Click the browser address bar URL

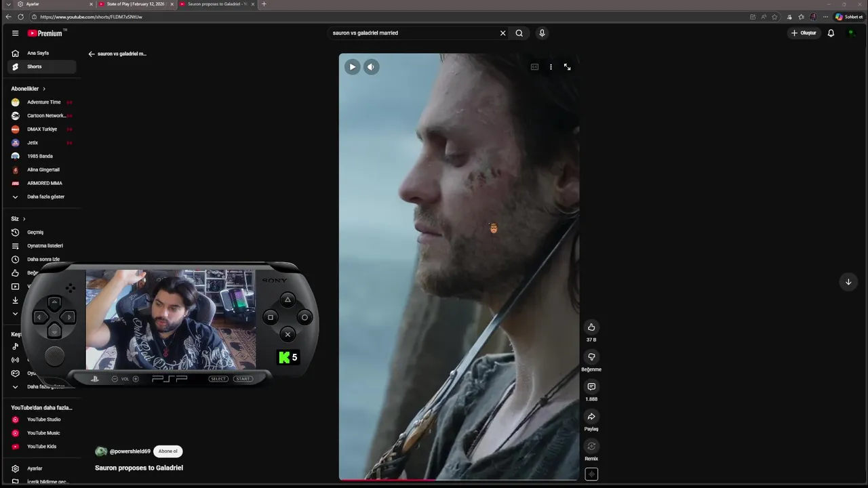click(92, 17)
